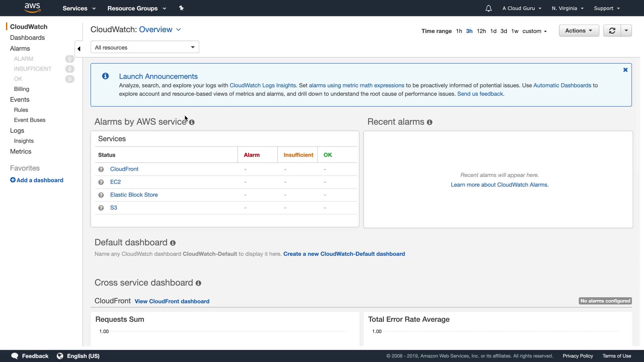Click the info icon next to Cross service dashboard
The image size is (644, 362).
198,283
